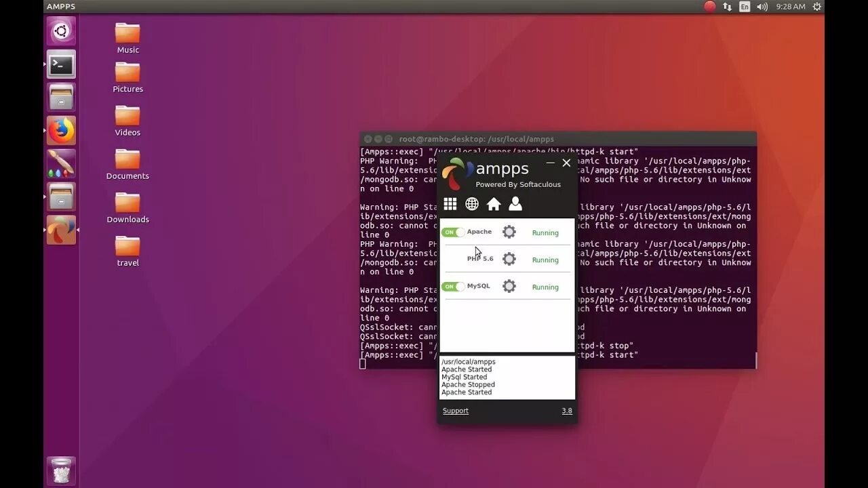Open the 9:28 AM clock menu
This screenshot has height=488, width=868.
pyautogui.click(x=791, y=6)
